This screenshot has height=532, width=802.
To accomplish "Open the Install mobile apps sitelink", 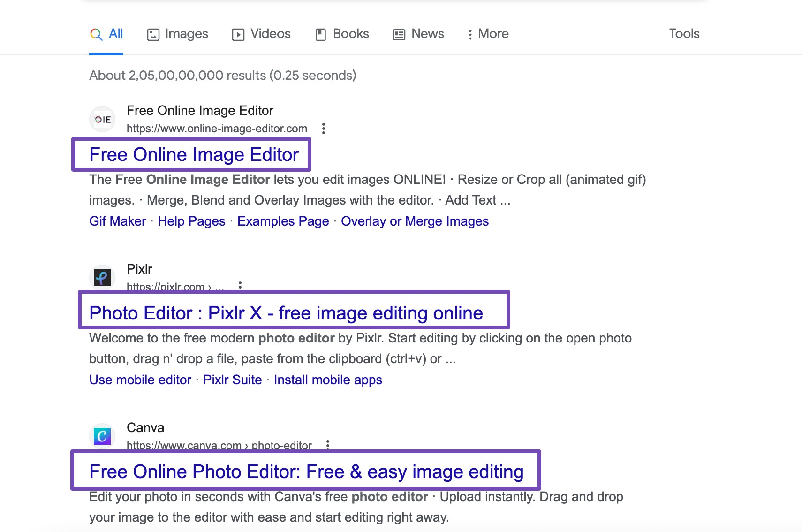I will point(328,380).
